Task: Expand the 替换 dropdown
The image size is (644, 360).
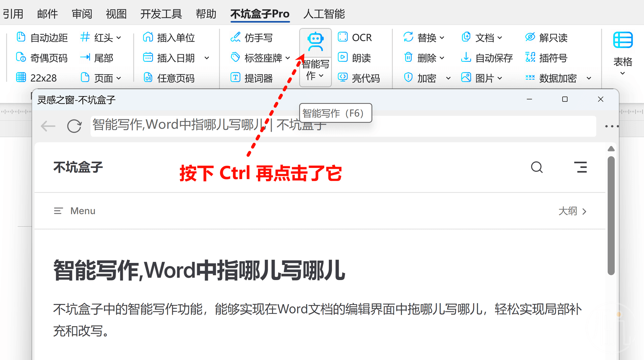Action: click(x=442, y=38)
